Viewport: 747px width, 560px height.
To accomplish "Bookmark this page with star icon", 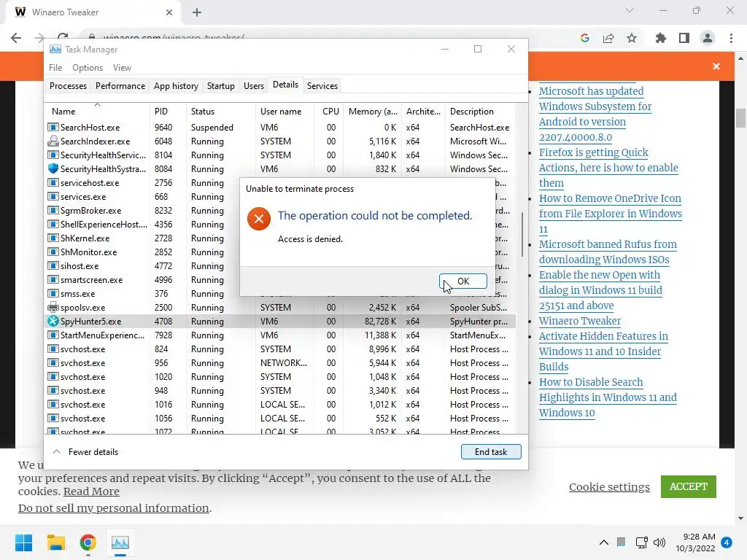I will 632,38.
